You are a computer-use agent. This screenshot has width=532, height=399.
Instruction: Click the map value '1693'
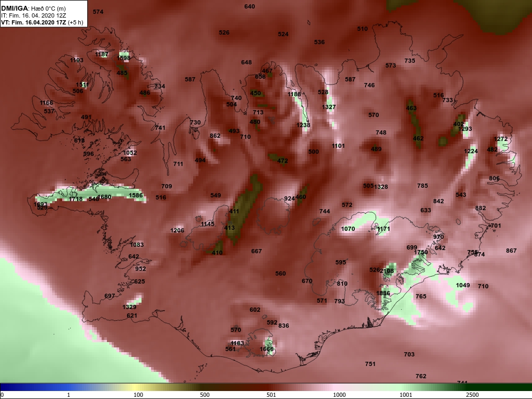(41, 204)
